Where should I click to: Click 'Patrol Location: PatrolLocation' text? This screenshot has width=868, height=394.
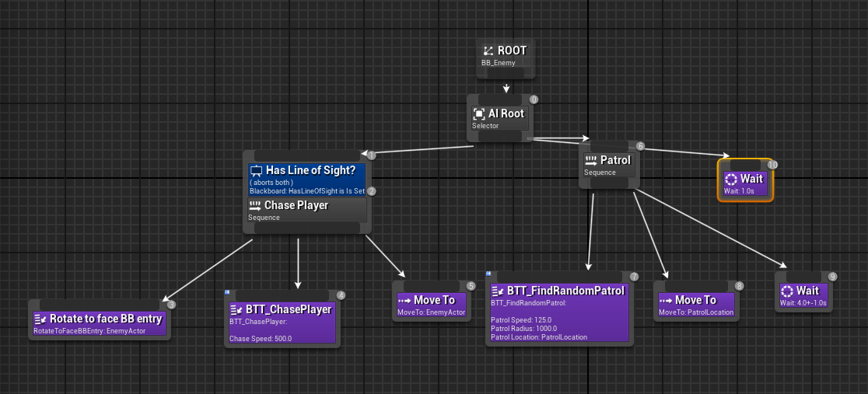539,337
